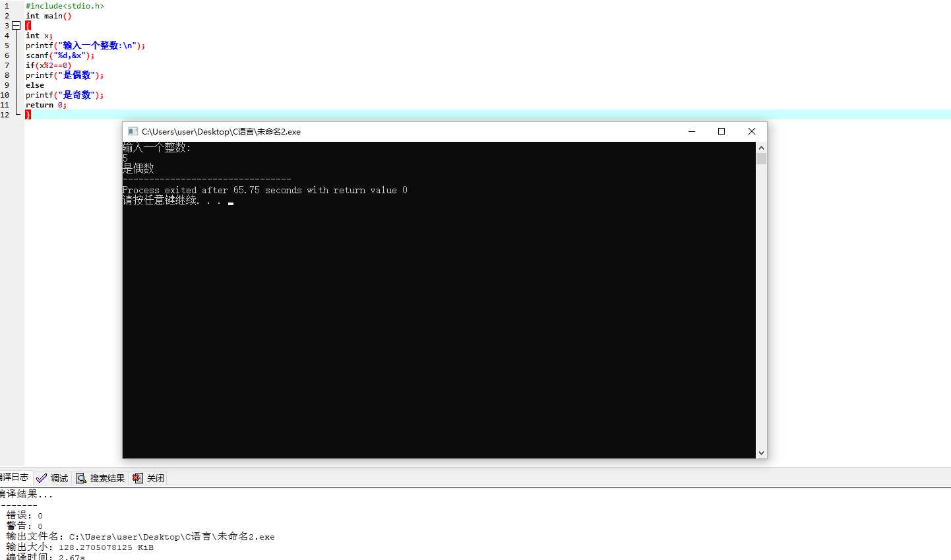Open the 搜索结果 tab in the bottom panel

(100, 478)
